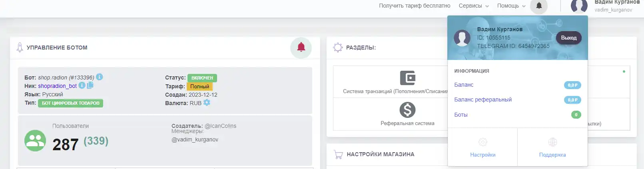Open the referral system dollar icon
644x169 pixels.
click(407, 110)
